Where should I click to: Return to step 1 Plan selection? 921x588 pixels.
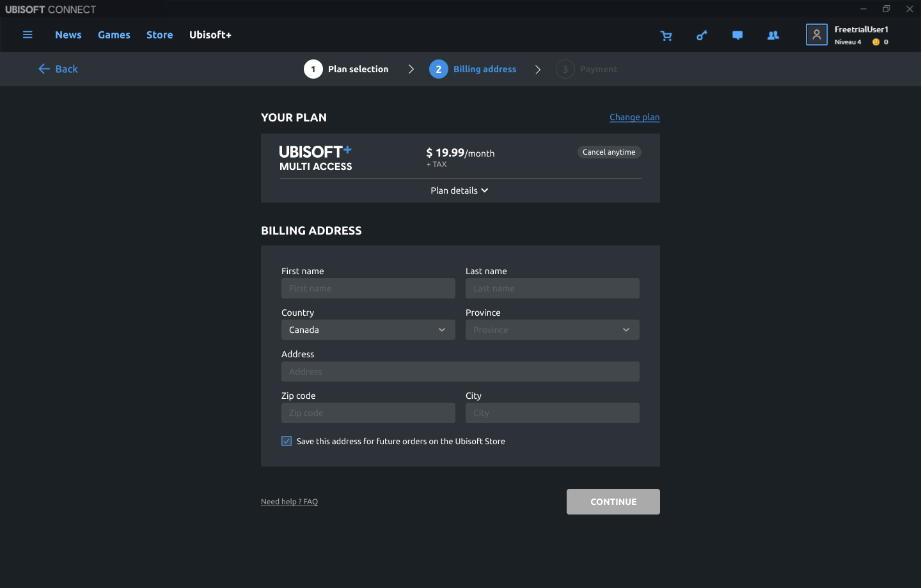[x=347, y=69]
